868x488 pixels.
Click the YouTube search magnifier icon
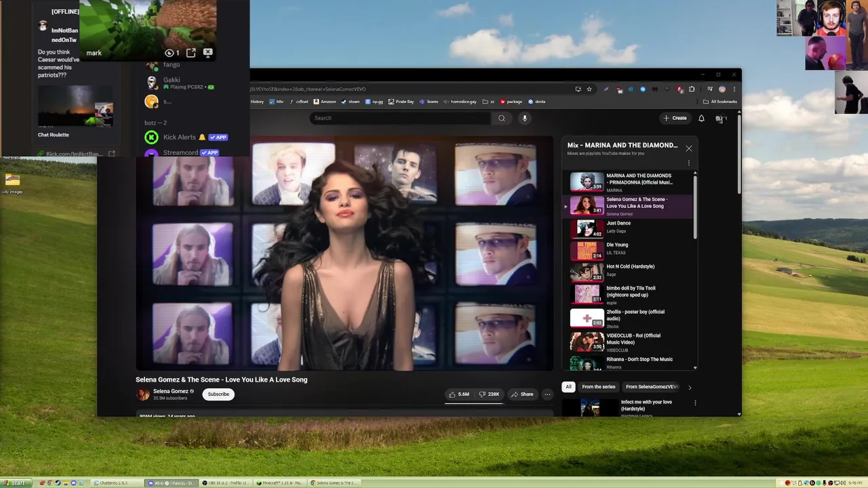pos(502,118)
